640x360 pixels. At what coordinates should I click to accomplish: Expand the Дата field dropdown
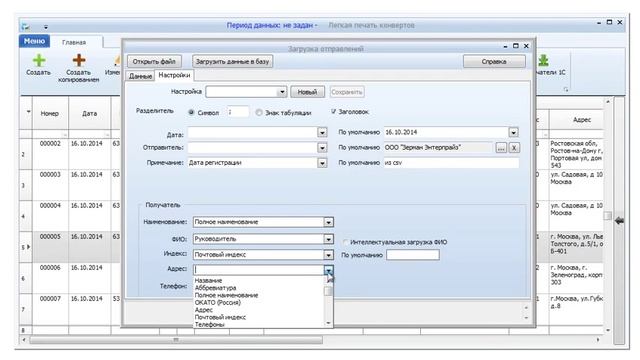(x=322, y=133)
